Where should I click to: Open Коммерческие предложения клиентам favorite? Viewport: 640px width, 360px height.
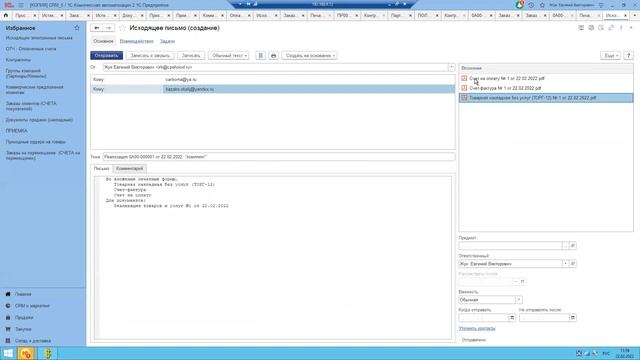[35, 90]
